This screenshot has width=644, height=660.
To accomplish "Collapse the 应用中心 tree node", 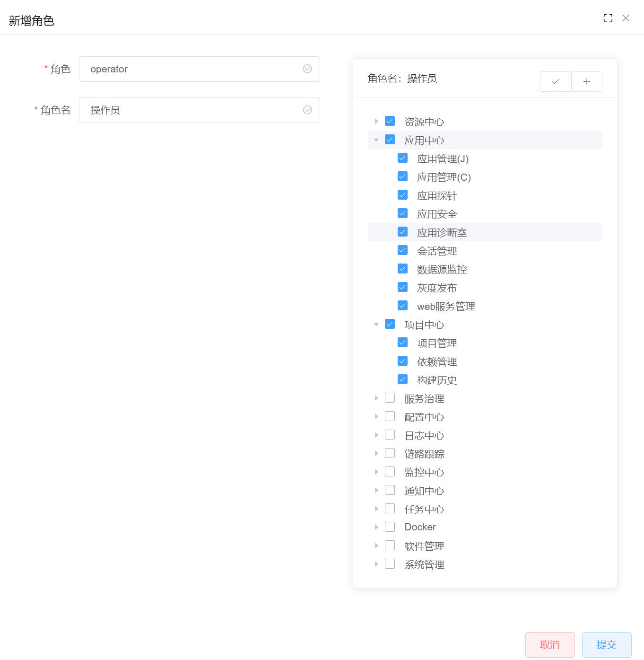I will click(376, 140).
